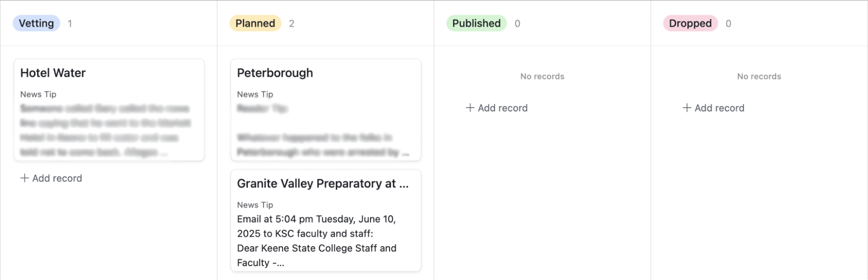Click News Tip label on Hotel Water card
The height and width of the screenshot is (280, 868).
[38, 94]
